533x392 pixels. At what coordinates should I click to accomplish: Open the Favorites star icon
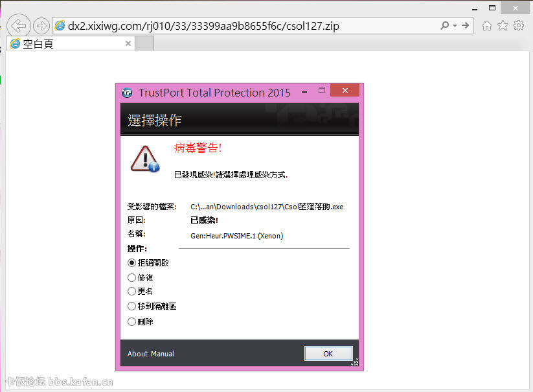(x=503, y=25)
